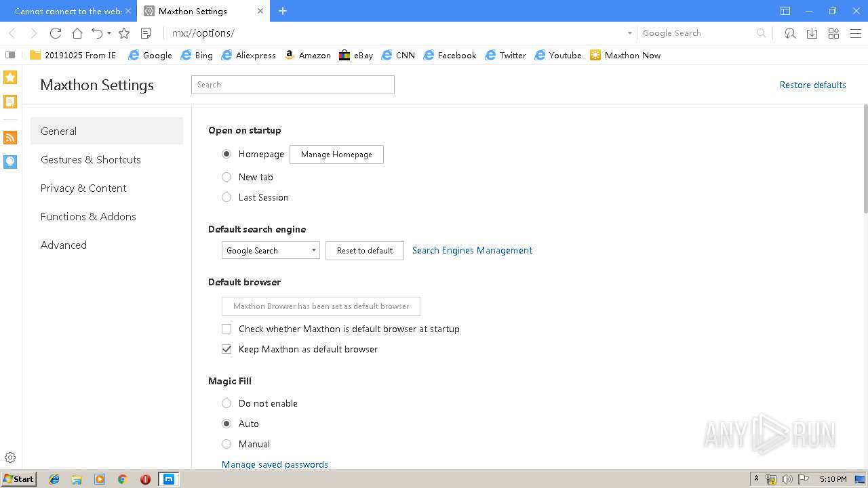Select Auto Magic Fill option

tap(226, 424)
